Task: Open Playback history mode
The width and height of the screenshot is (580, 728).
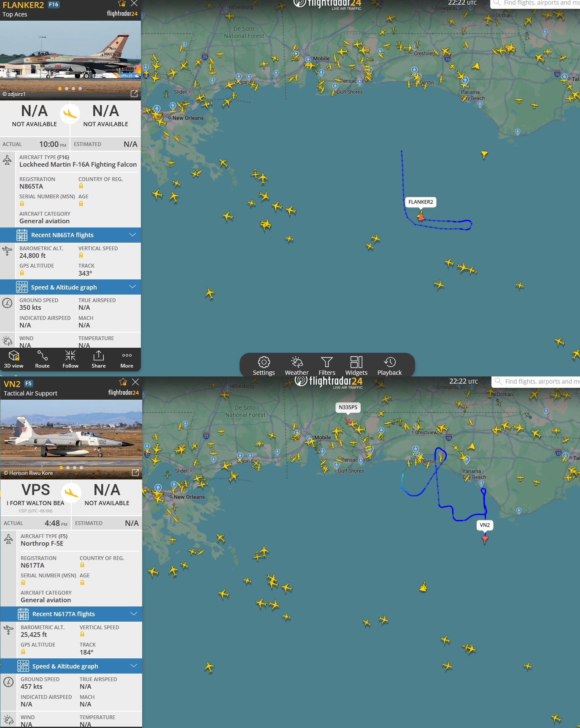Action: [x=389, y=365]
